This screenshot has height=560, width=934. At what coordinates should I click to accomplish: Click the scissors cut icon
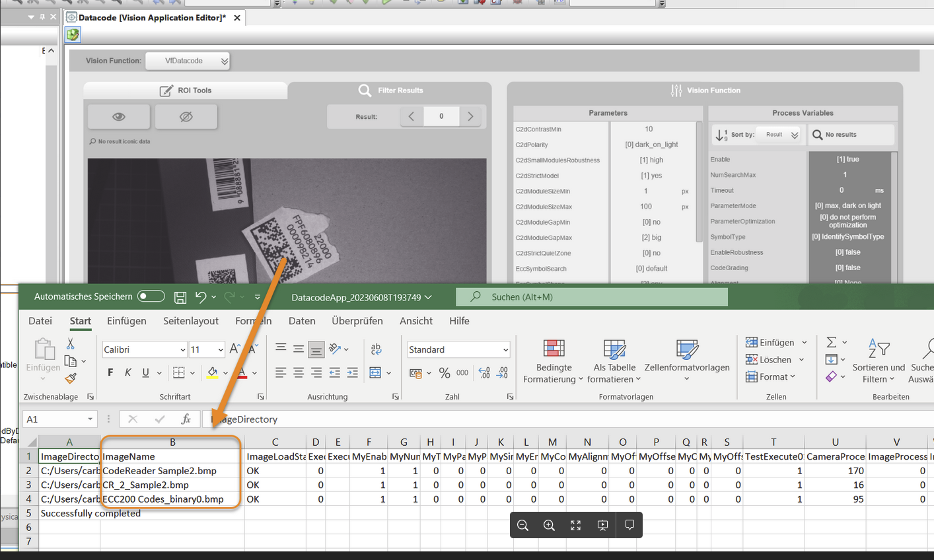70,343
